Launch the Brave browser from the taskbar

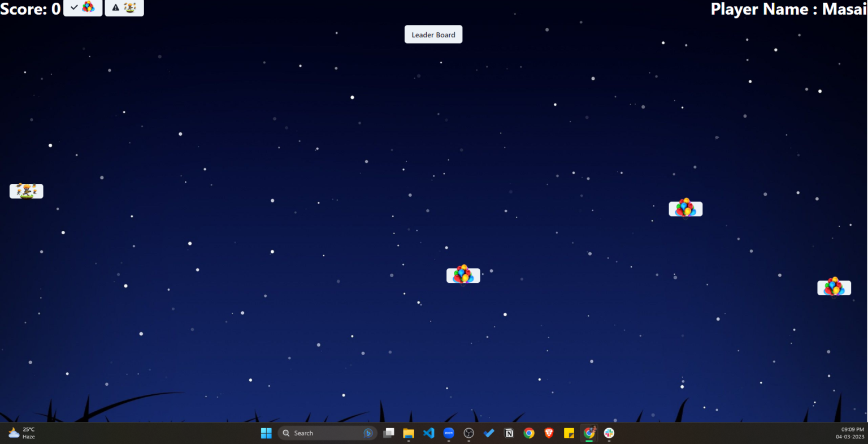click(549, 433)
